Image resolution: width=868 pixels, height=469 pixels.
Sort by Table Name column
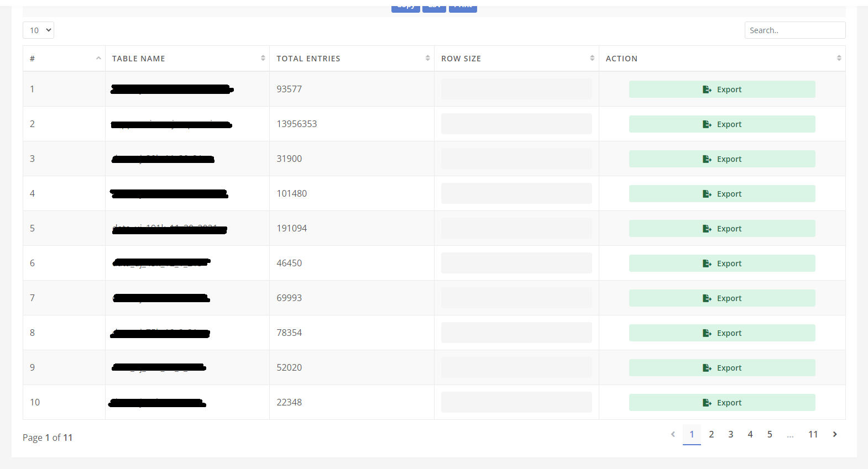[x=187, y=59]
